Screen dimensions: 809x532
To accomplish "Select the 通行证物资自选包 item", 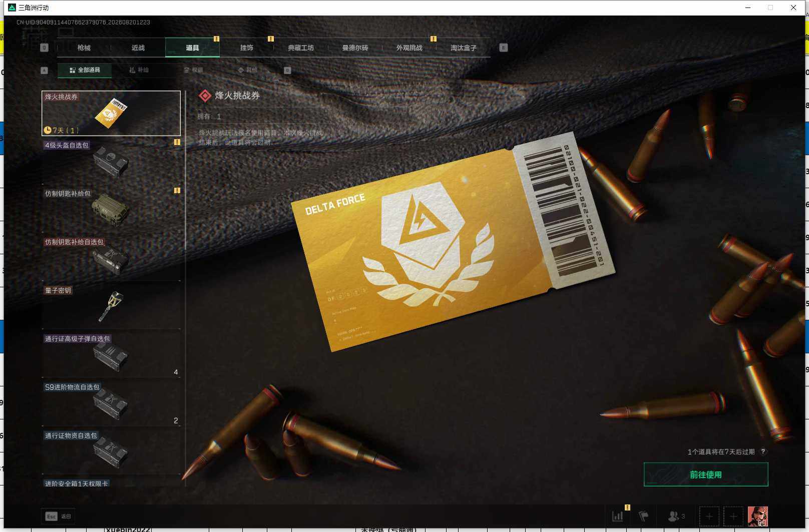I will coord(111,452).
